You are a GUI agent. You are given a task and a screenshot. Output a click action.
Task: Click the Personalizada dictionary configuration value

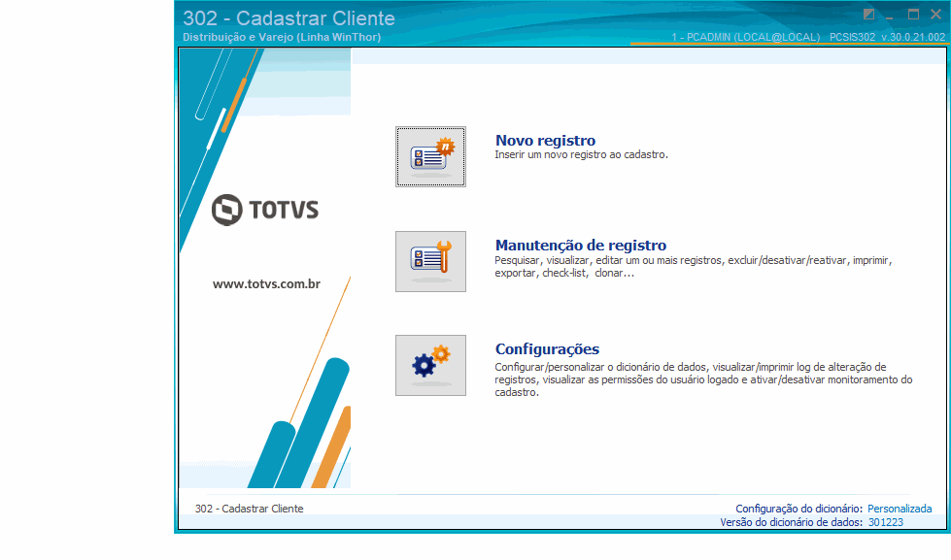click(x=900, y=509)
